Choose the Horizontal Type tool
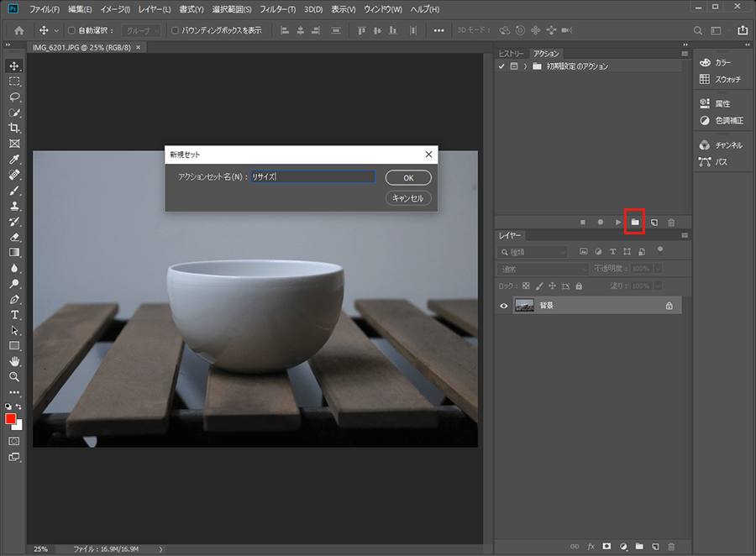756x556 pixels. [x=14, y=314]
